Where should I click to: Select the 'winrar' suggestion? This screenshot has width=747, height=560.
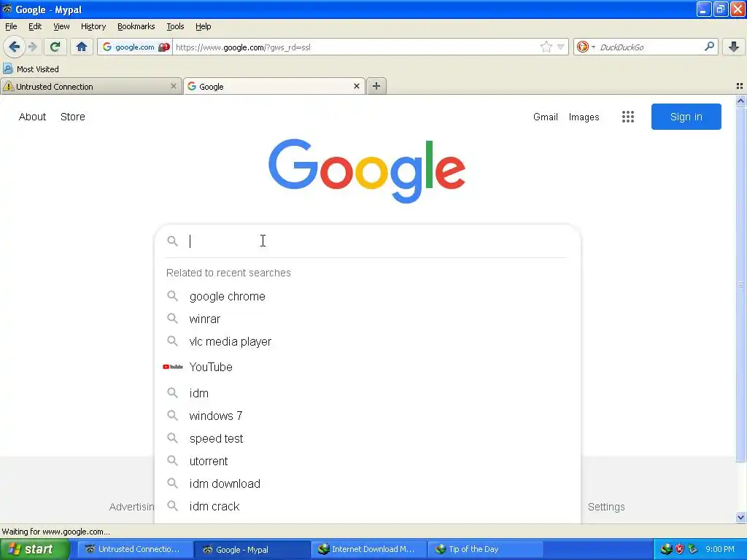point(368,319)
